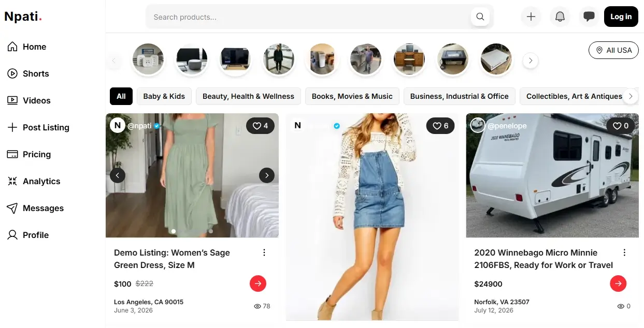Select the All category filter
The height and width of the screenshot is (328, 644).
(121, 96)
